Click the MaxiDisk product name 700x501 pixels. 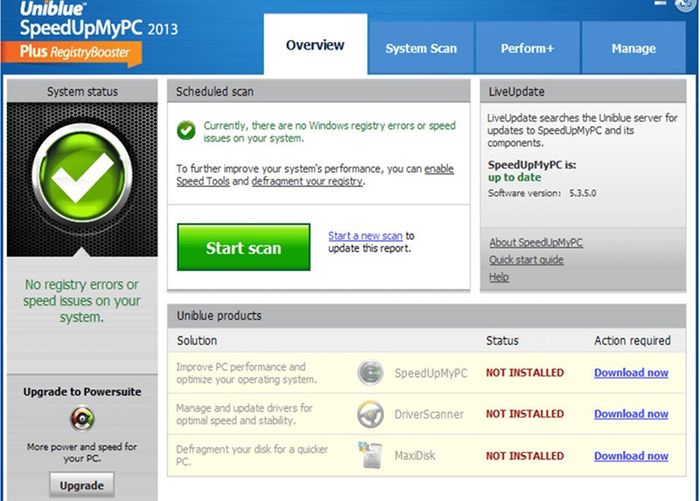click(x=415, y=455)
